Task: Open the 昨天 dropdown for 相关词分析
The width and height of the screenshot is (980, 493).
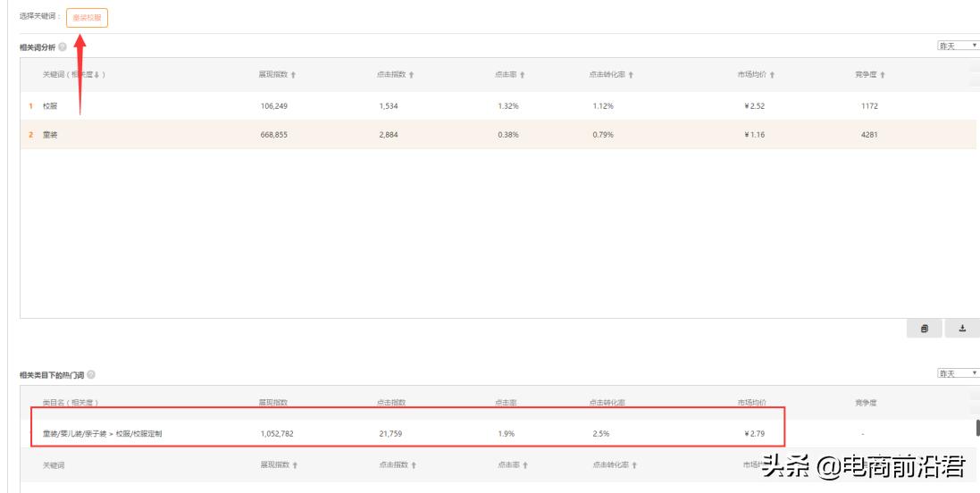Action: (958, 46)
